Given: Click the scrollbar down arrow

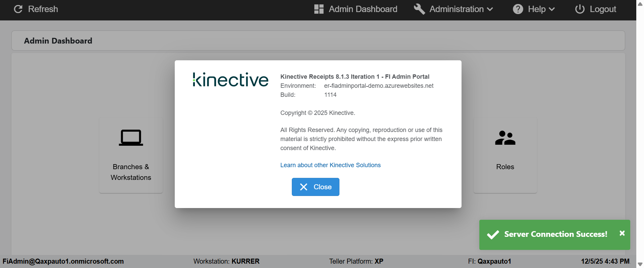Looking at the screenshot, I should (640, 264).
